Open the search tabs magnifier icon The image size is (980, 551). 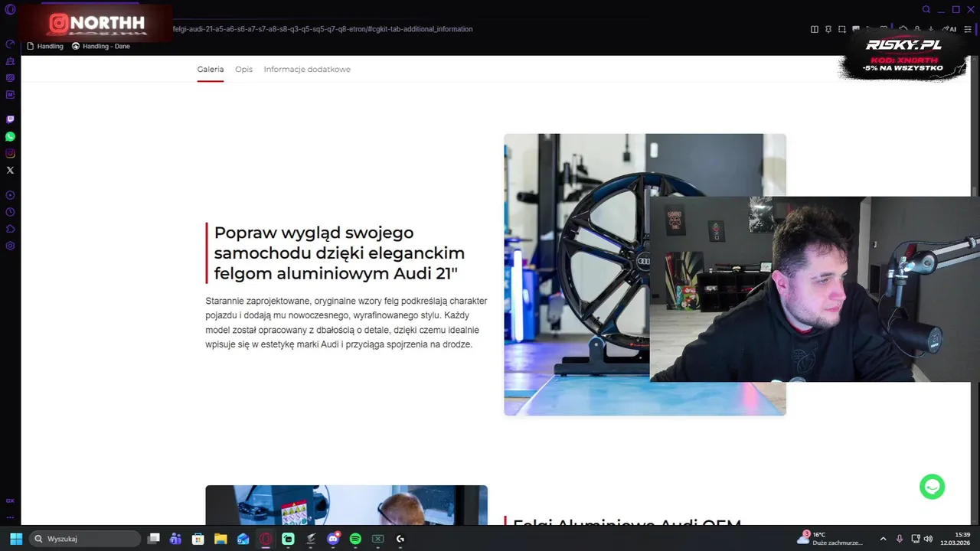[926, 9]
